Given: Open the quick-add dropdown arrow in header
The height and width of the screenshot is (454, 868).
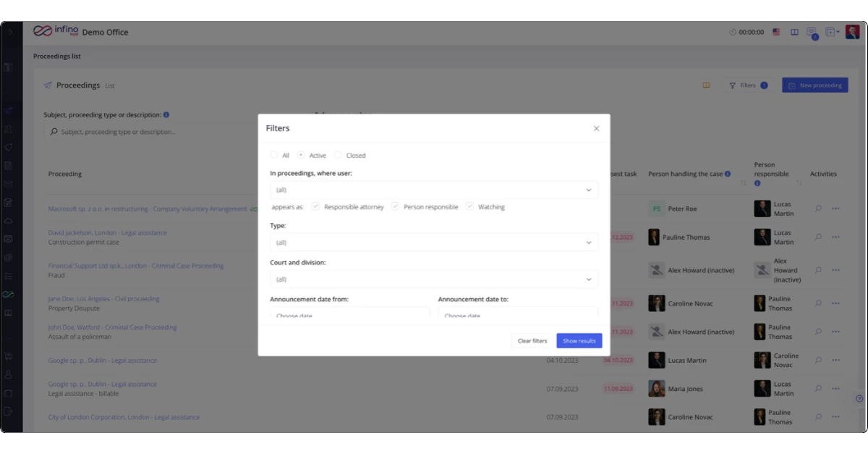Looking at the screenshot, I should (x=838, y=32).
